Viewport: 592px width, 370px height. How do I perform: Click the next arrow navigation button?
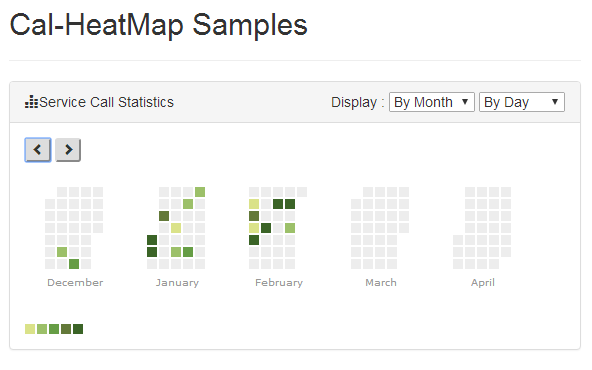(x=68, y=150)
